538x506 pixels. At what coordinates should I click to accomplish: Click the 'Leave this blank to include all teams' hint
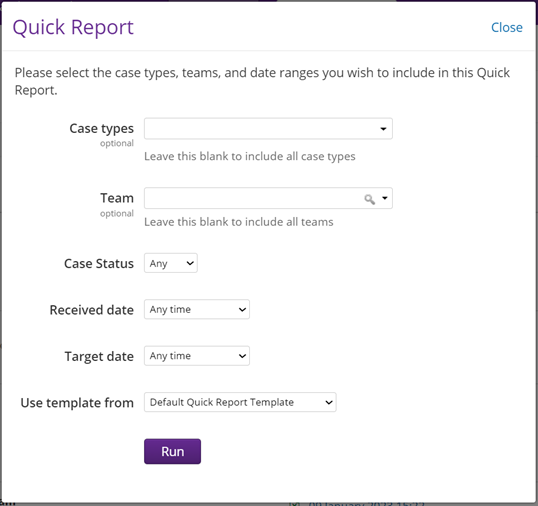(x=238, y=222)
